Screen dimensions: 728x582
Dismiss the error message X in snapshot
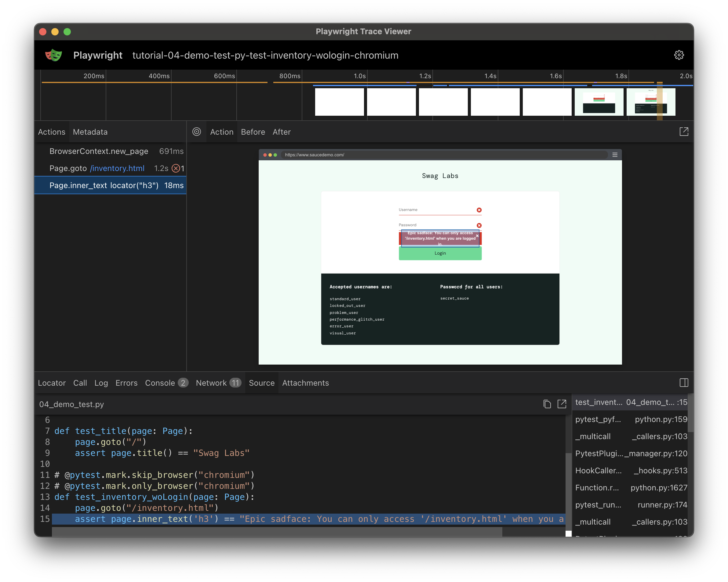pyautogui.click(x=477, y=236)
